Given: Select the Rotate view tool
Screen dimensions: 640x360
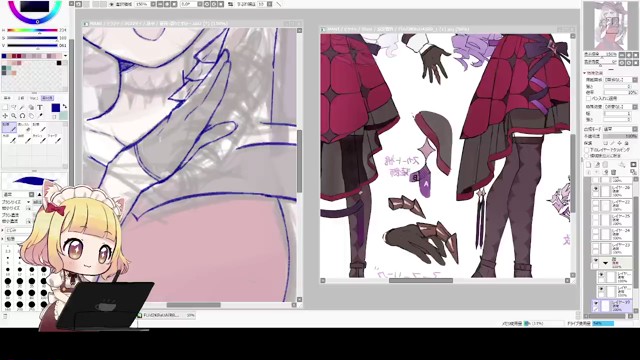Looking at the screenshot, I should point(22,116).
